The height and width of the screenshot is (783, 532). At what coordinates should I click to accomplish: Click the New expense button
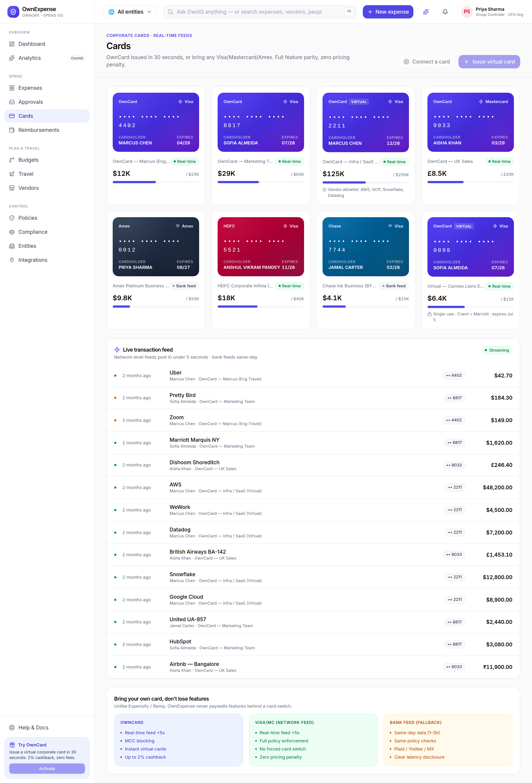(388, 12)
